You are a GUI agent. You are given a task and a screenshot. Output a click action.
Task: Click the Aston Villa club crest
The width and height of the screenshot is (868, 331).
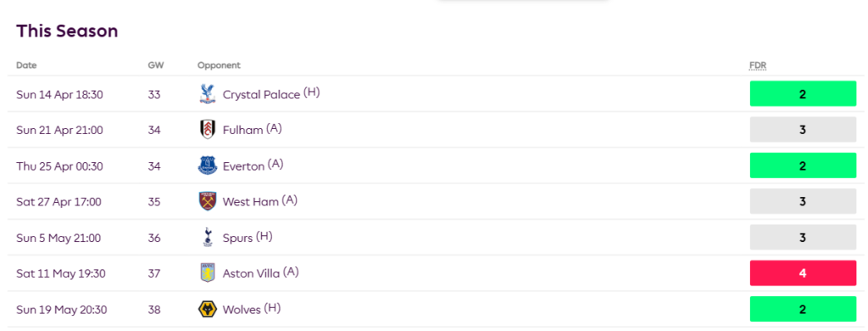pos(207,272)
